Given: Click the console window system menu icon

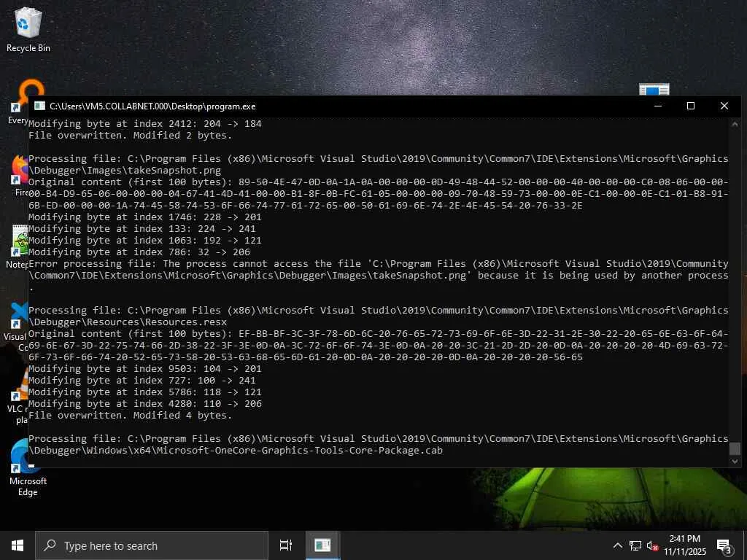Looking at the screenshot, I should coord(39,106).
